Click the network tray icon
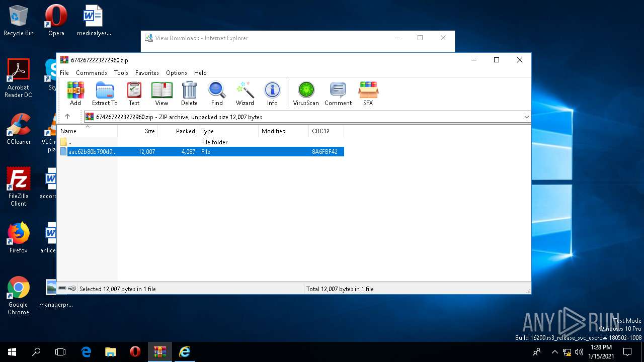The width and height of the screenshot is (644, 362). coord(567,352)
